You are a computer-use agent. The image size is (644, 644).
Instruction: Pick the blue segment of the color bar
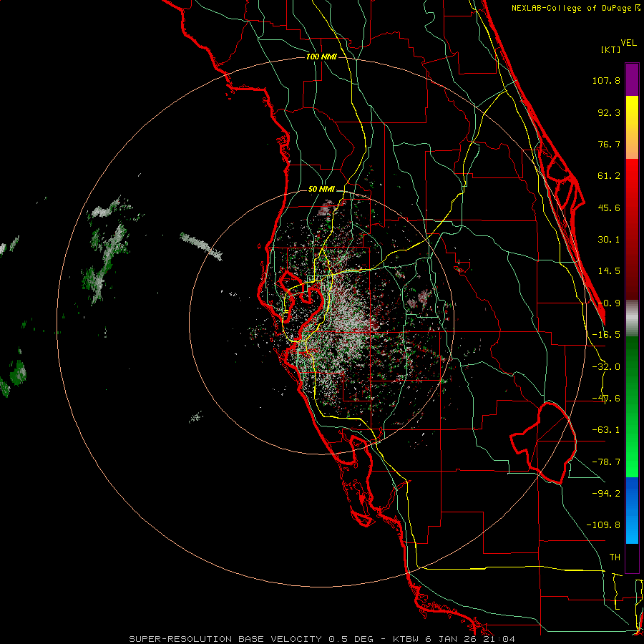coord(632,510)
